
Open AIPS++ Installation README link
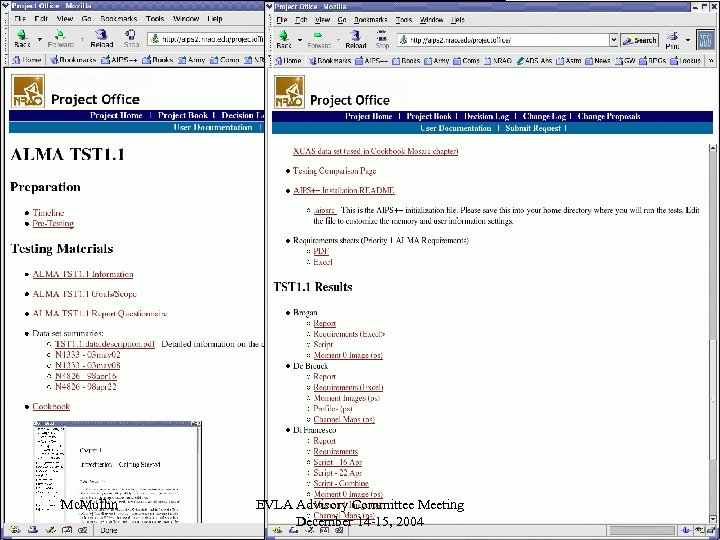[343, 190]
